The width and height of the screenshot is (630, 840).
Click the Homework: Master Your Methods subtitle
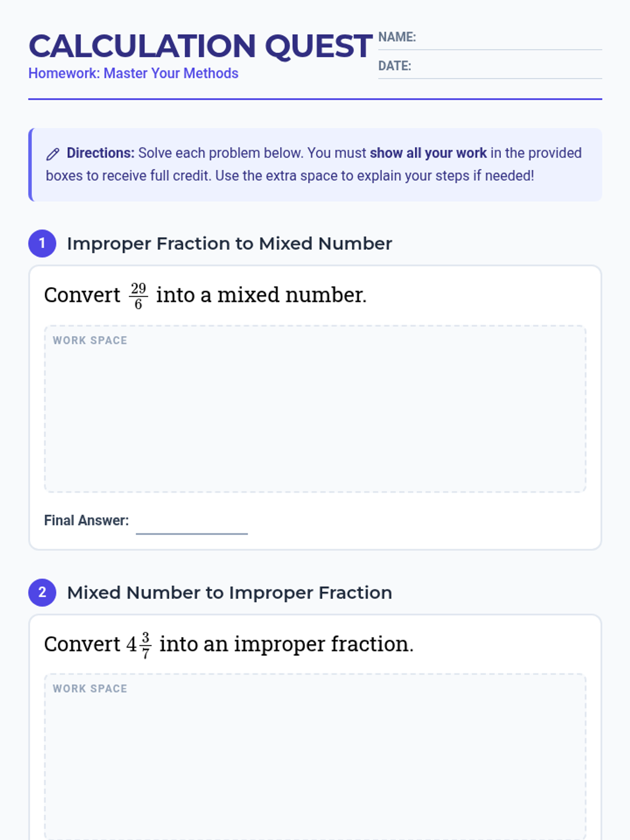click(133, 73)
